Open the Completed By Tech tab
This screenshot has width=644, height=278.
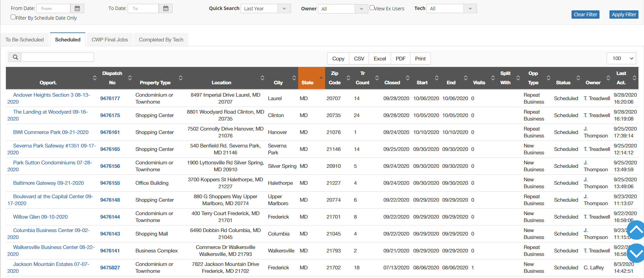pos(161,40)
